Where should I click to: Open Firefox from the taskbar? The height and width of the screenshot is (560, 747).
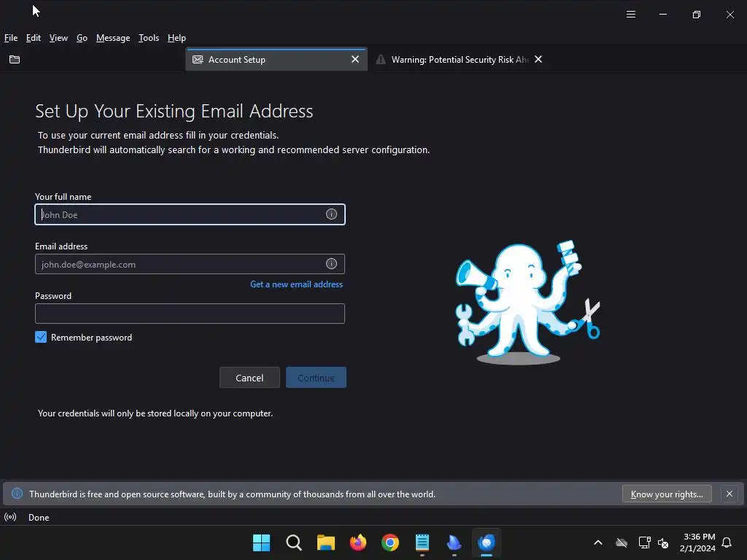click(357, 542)
